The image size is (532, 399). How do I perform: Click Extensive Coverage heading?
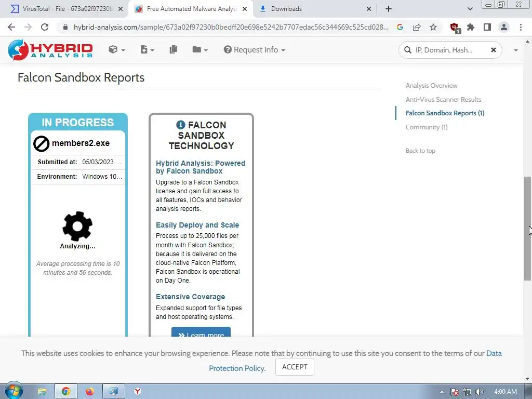[190, 297]
